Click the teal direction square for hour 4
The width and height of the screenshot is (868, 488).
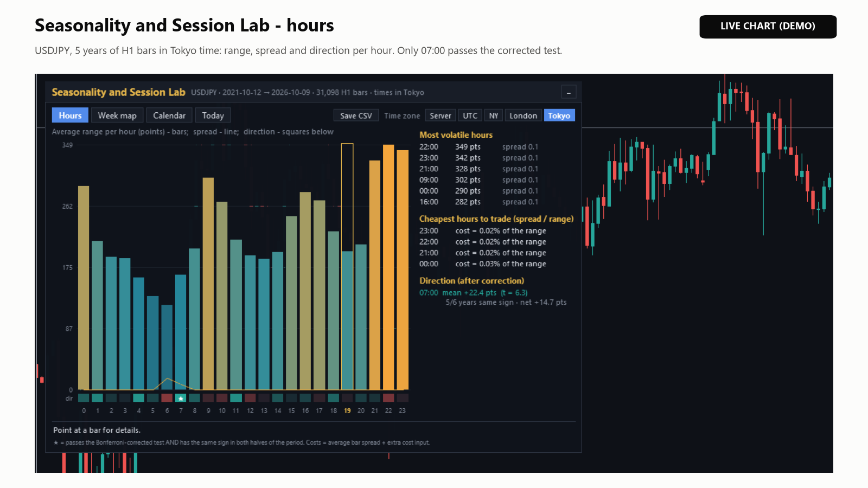tap(139, 398)
